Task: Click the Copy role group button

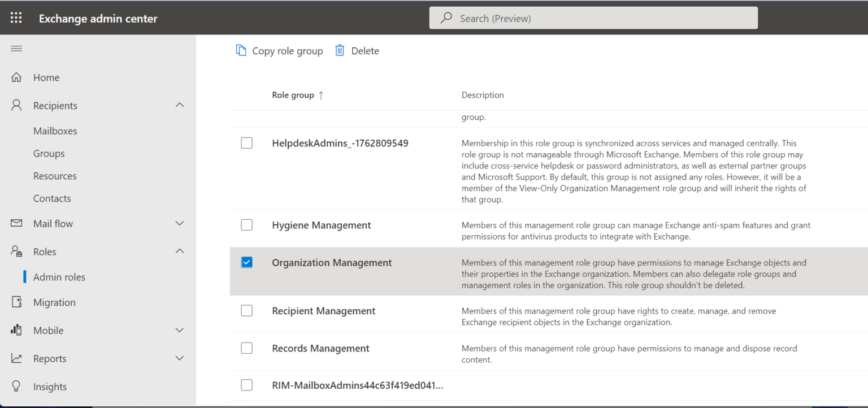Action: pos(279,50)
